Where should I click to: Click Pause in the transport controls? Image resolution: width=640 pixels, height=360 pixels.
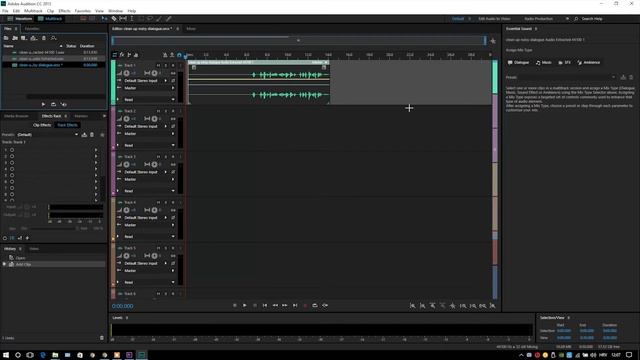255,305
